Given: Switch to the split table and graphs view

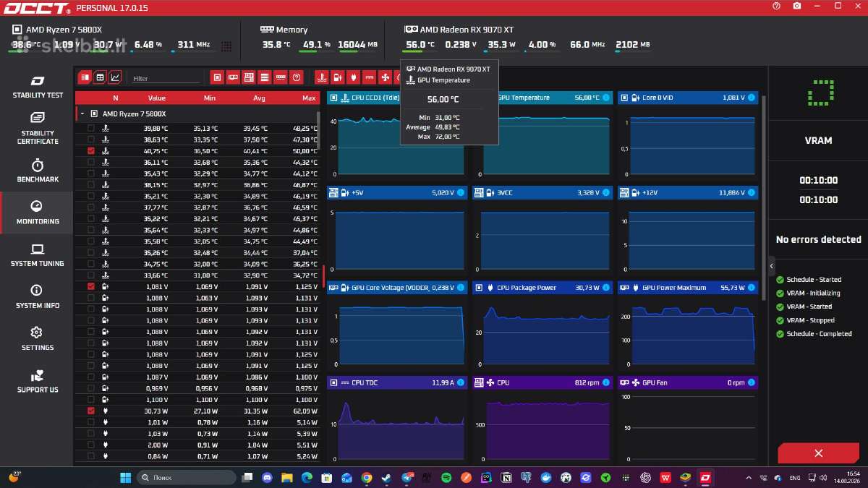Looking at the screenshot, I should click(85, 77).
